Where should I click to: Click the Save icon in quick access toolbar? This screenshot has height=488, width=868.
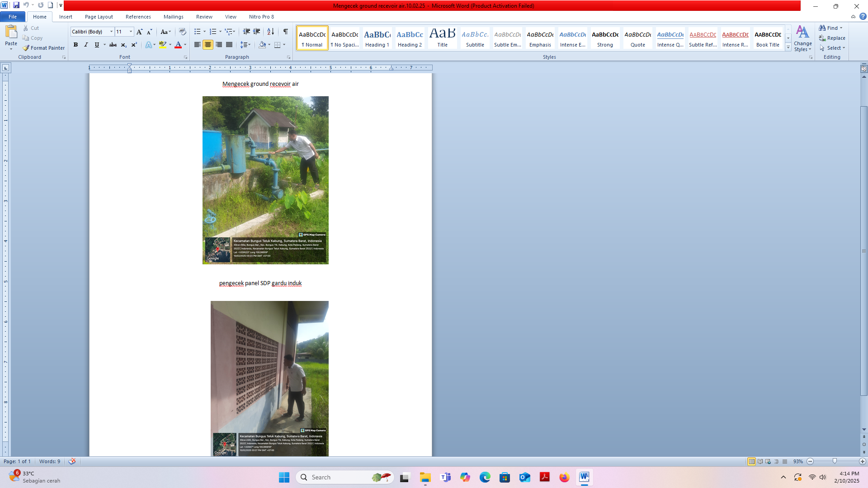(16, 5)
